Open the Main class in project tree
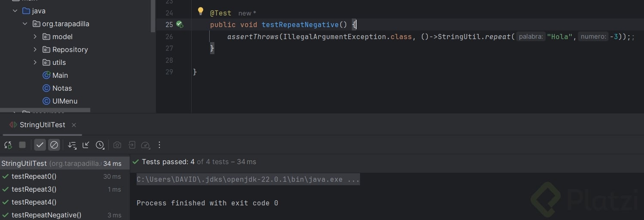This screenshot has height=220, width=644. [60, 75]
